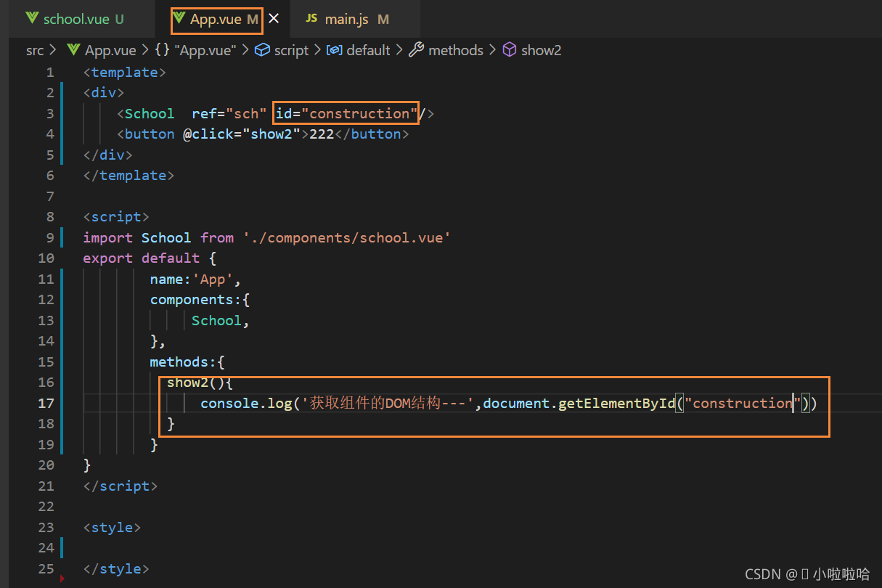Open the default breadcrumb segment

pos(368,50)
